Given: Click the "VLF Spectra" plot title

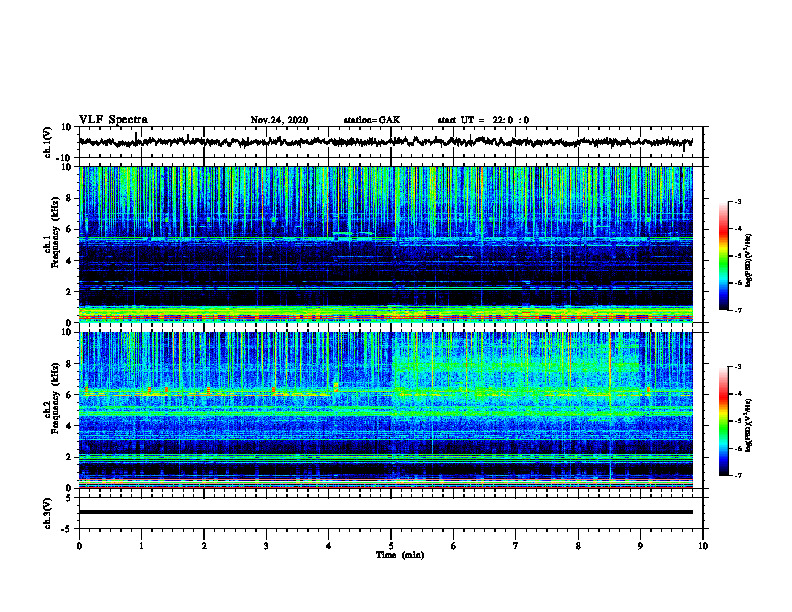Looking at the screenshot, I should tap(113, 120).
